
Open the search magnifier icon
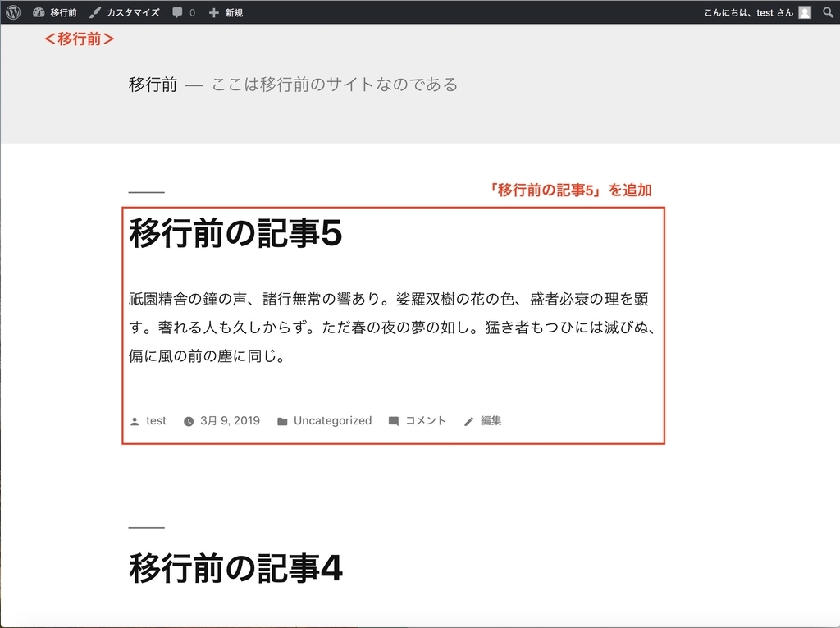click(827, 12)
